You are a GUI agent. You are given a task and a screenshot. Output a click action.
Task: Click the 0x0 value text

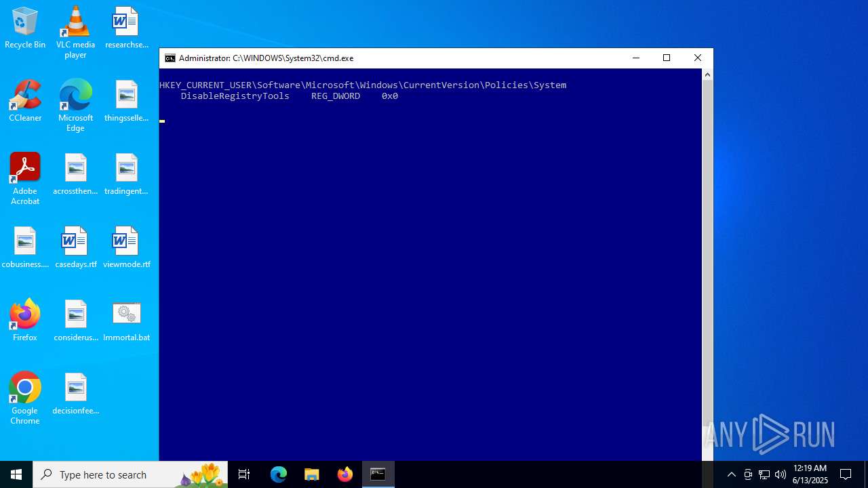click(390, 96)
